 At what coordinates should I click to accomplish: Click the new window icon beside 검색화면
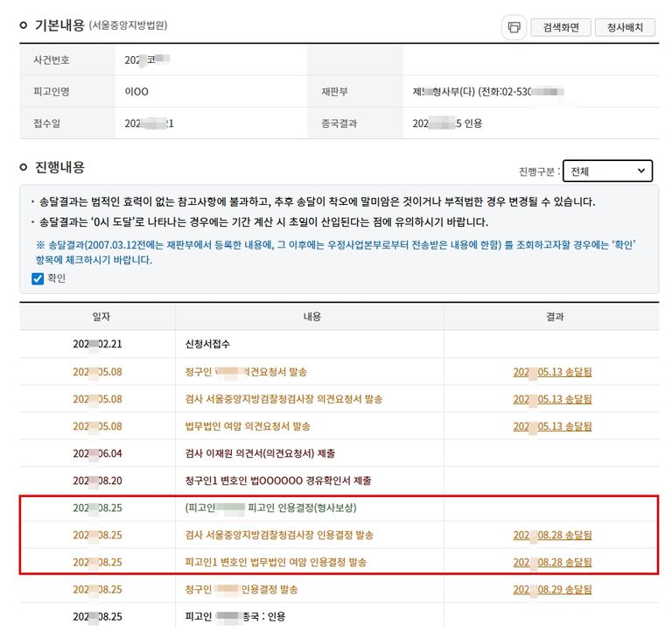coord(514,27)
